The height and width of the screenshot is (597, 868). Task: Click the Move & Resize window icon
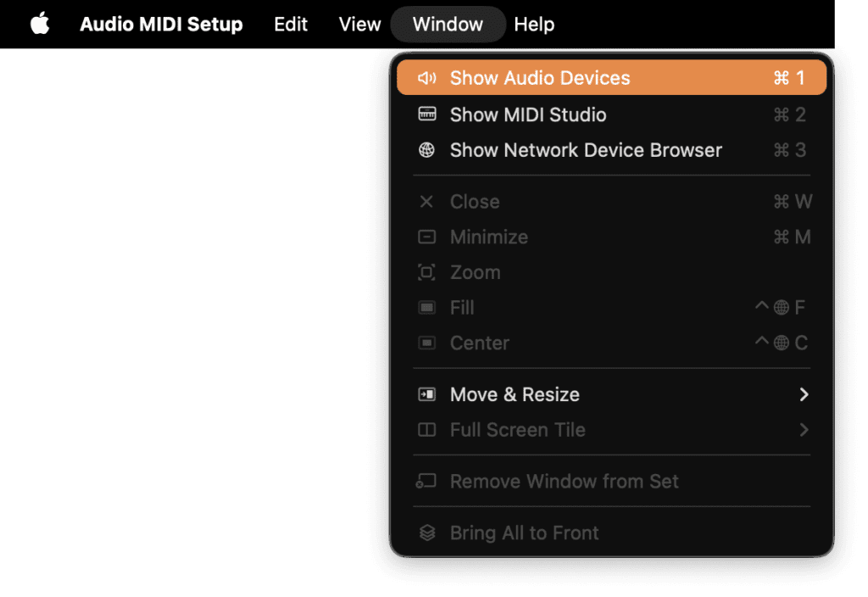point(427,394)
